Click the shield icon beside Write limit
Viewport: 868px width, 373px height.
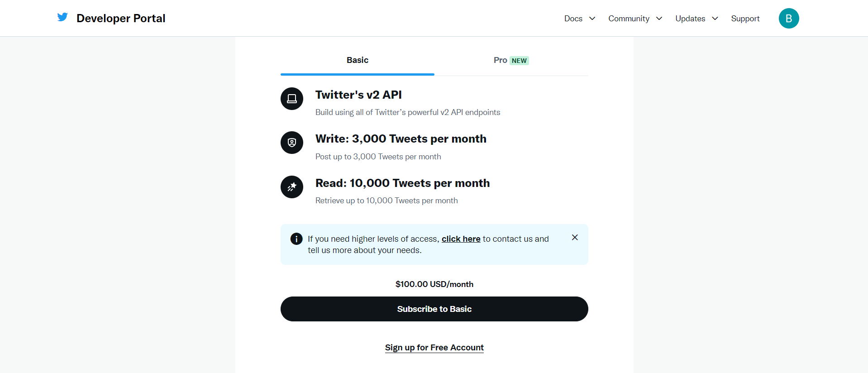pos(292,143)
